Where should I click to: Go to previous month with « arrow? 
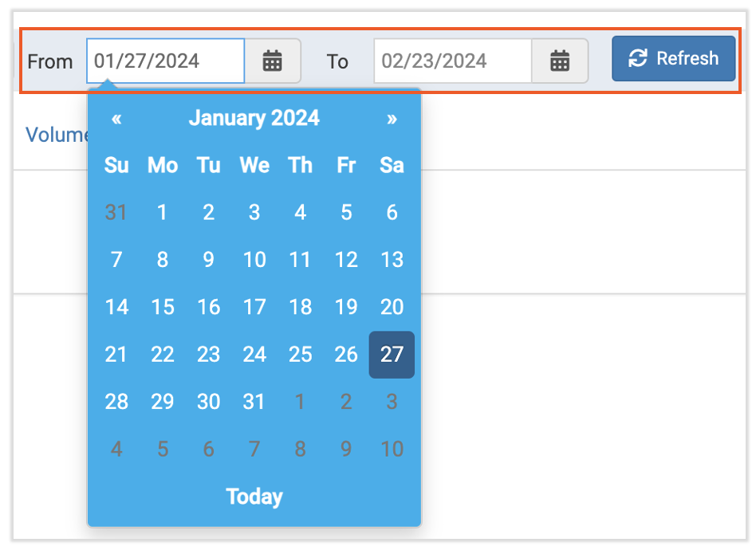click(x=116, y=119)
